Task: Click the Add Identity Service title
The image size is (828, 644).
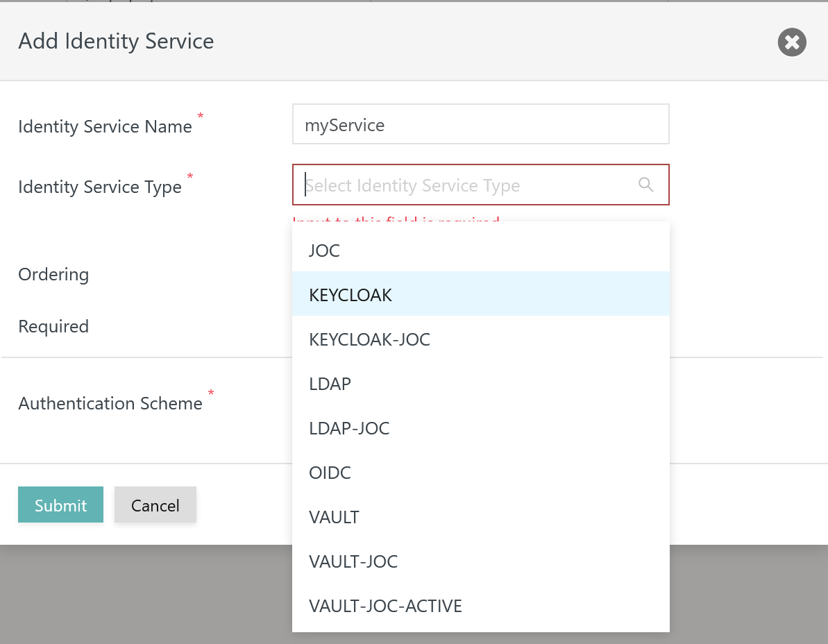Action: (x=116, y=41)
